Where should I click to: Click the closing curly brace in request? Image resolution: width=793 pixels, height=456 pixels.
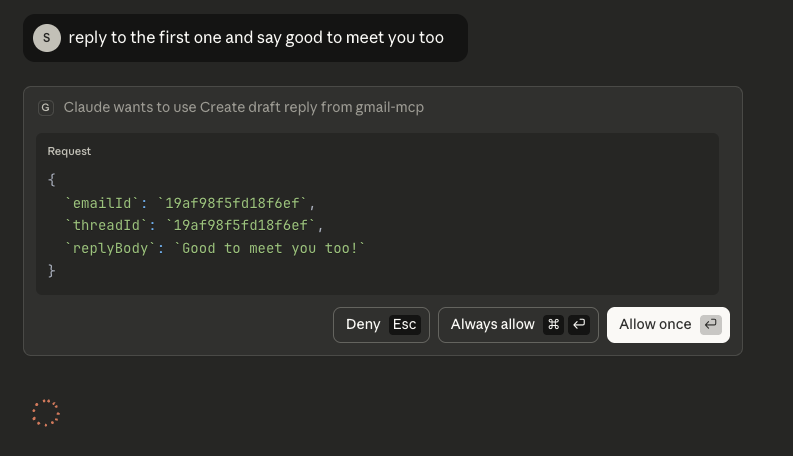[52, 270]
